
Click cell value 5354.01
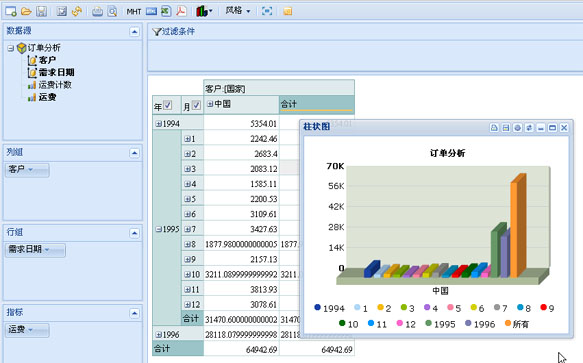coord(263,123)
